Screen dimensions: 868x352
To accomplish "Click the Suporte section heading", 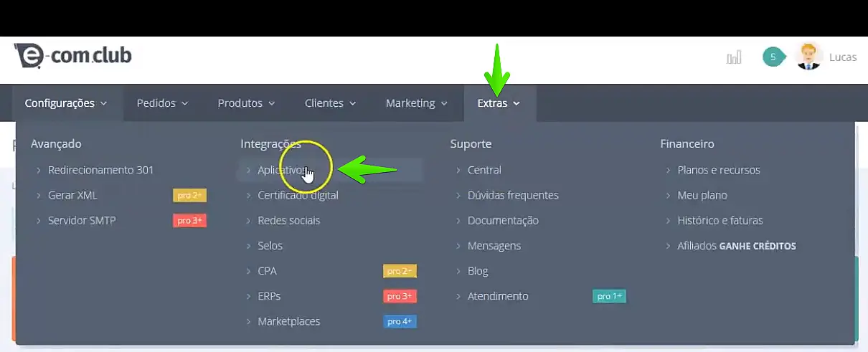I will 471,143.
